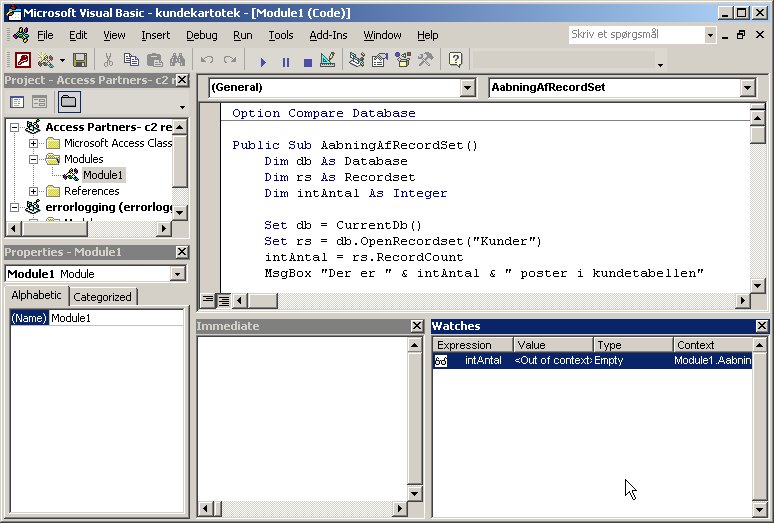Switch to Full Module View button
This screenshot has width=774, height=523.
coord(223,299)
